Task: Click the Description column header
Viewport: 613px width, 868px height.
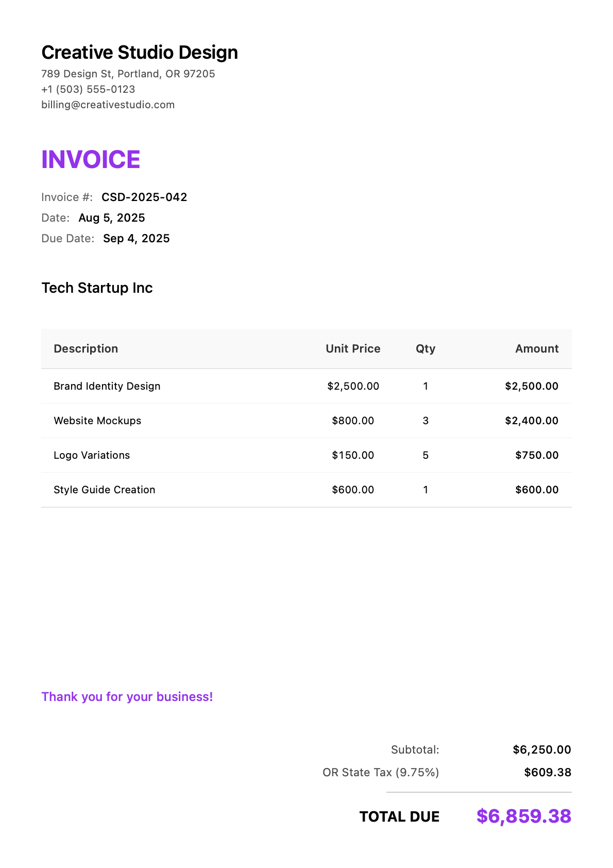Action: tap(86, 349)
